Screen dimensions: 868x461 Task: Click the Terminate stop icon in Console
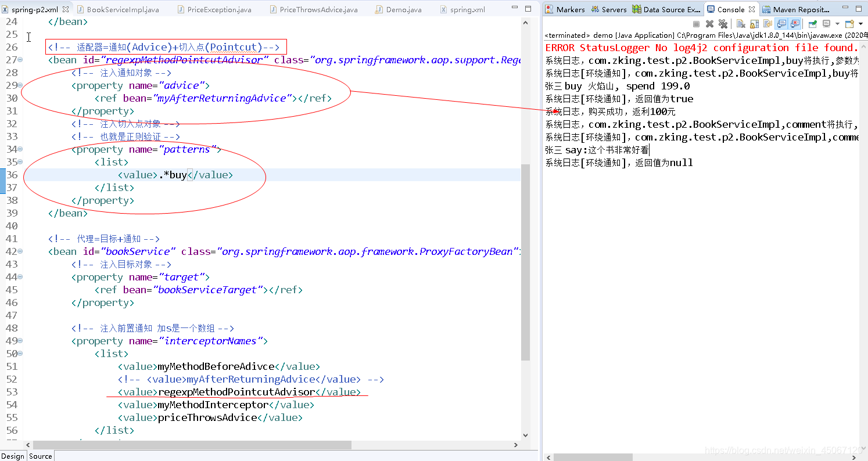point(696,24)
